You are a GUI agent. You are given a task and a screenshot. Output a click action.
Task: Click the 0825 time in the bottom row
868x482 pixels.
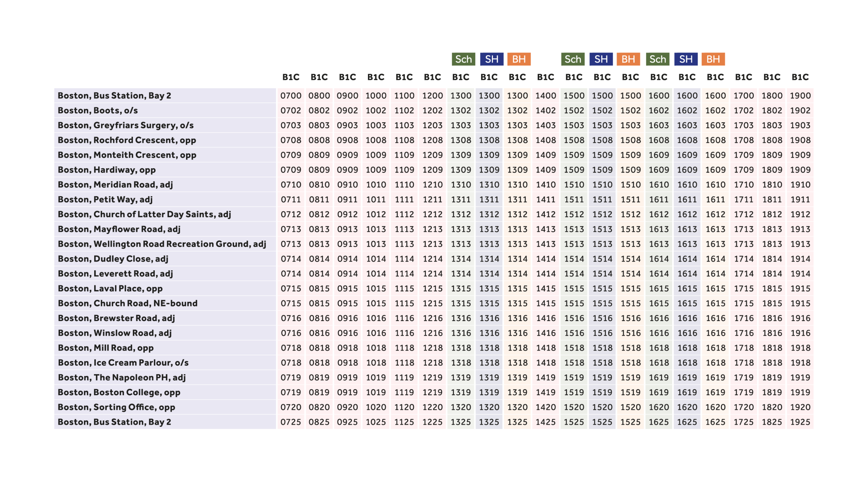click(319, 422)
